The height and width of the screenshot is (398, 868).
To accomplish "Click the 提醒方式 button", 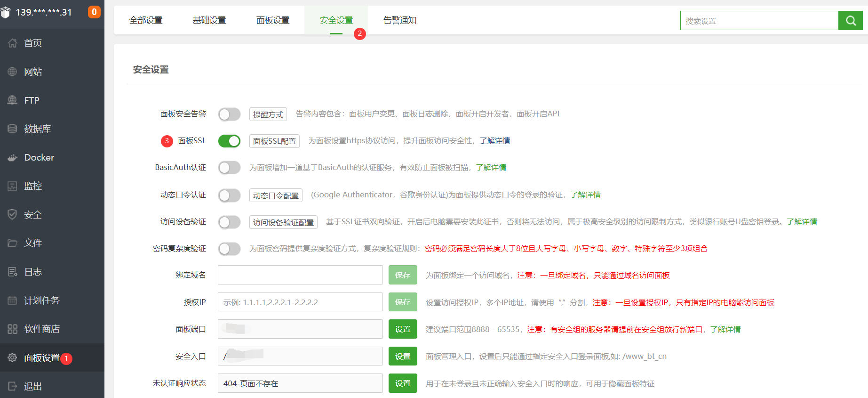I will point(268,114).
